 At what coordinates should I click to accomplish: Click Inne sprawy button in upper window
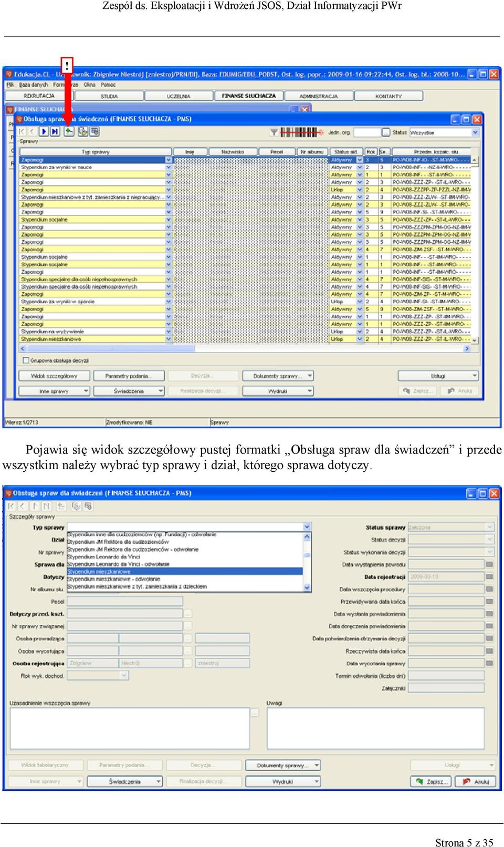54,391
